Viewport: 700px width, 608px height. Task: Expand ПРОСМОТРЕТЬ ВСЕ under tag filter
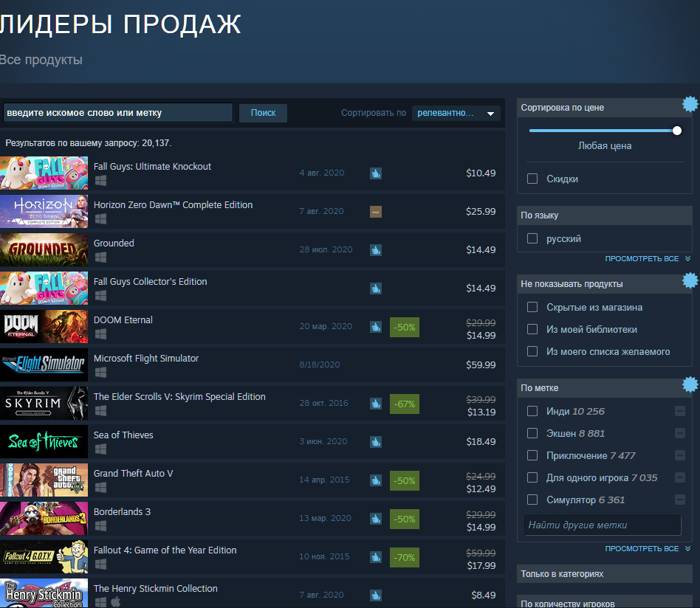click(648, 549)
